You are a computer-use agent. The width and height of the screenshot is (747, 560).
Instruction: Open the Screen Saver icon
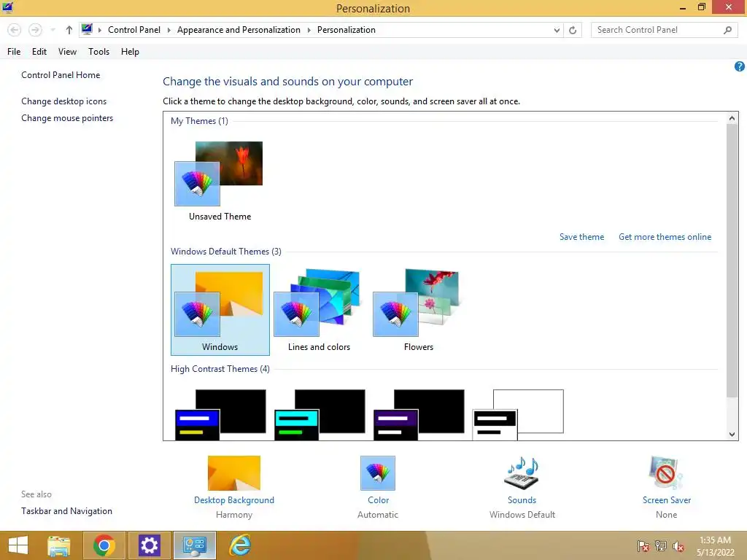point(666,472)
